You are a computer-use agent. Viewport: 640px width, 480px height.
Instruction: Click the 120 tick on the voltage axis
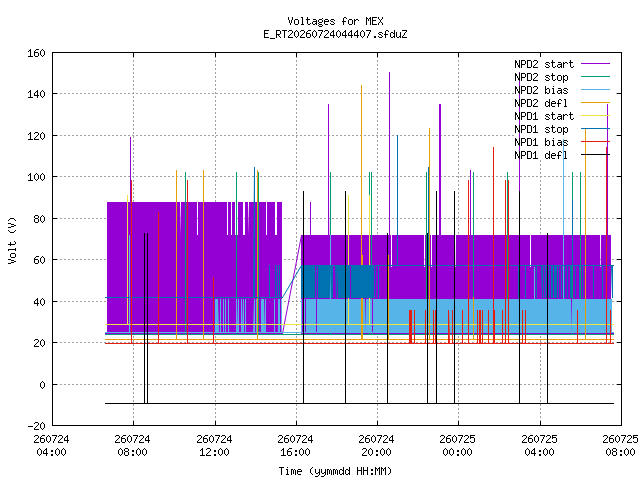pyautogui.click(x=36, y=136)
